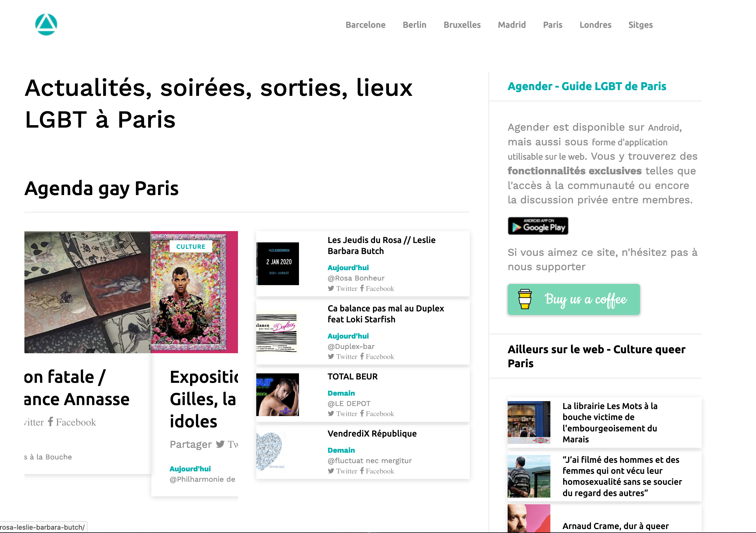
Task: Open the 2 JAN 2020 event thumbnail
Action: click(x=278, y=263)
